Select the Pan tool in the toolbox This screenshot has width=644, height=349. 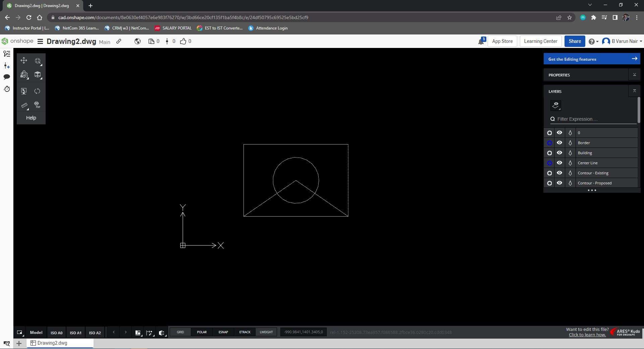(x=24, y=61)
